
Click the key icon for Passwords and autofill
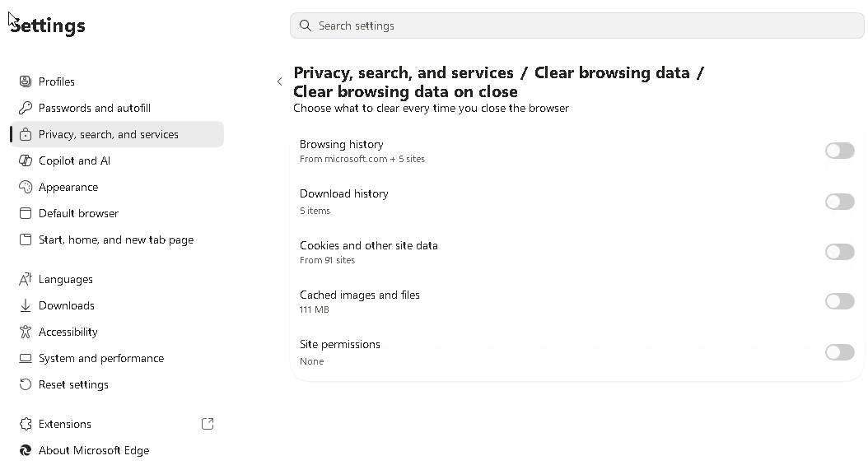26,108
